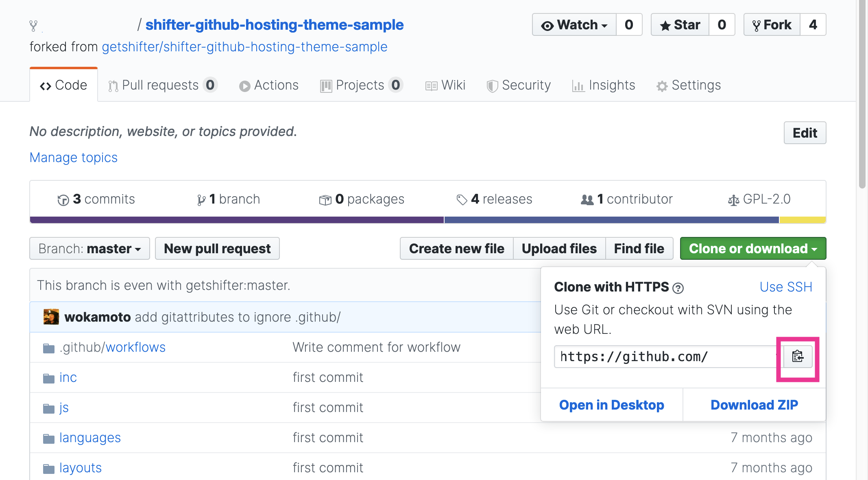Switch to the Projects tab

point(362,85)
